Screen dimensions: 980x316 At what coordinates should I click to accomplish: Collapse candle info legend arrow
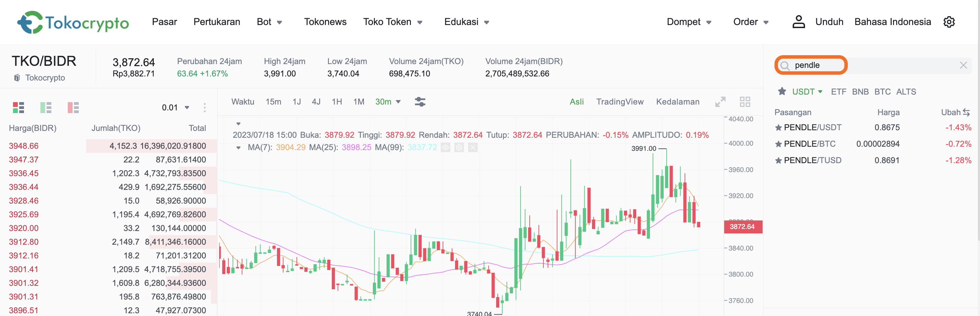point(238,124)
